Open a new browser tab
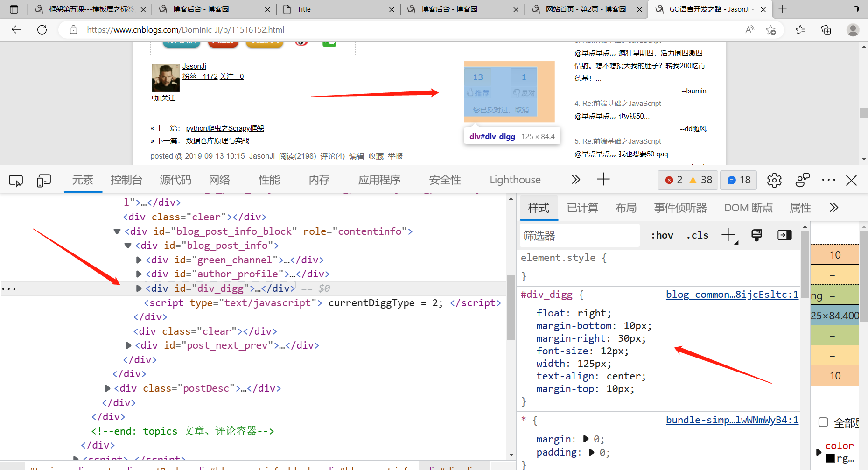Screen dimensions: 868x470 point(783,9)
